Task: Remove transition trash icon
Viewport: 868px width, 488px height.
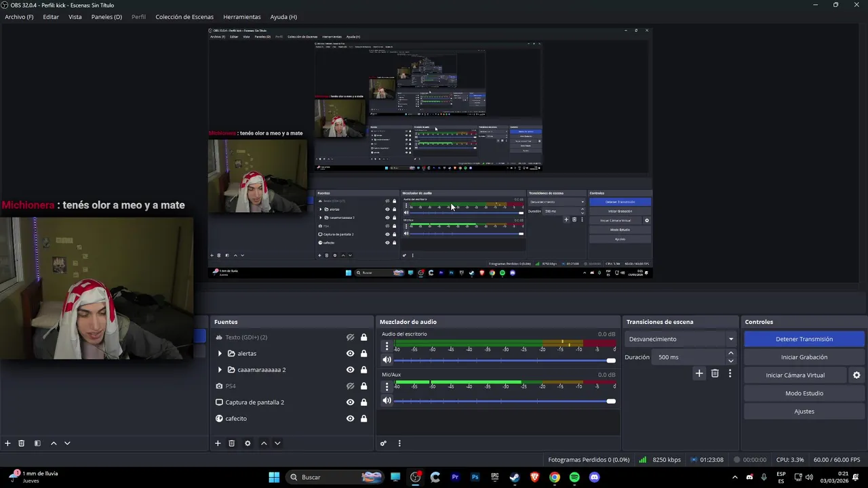Action: point(715,373)
